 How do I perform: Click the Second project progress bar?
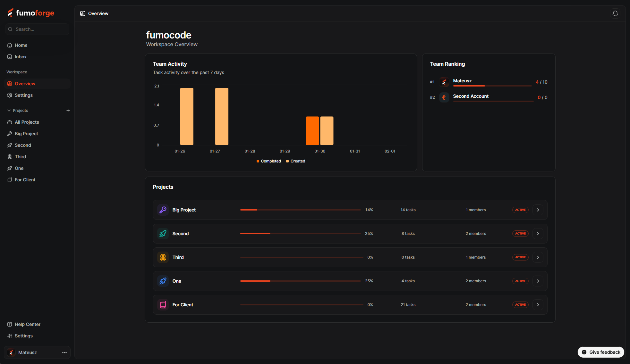pos(300,234)
